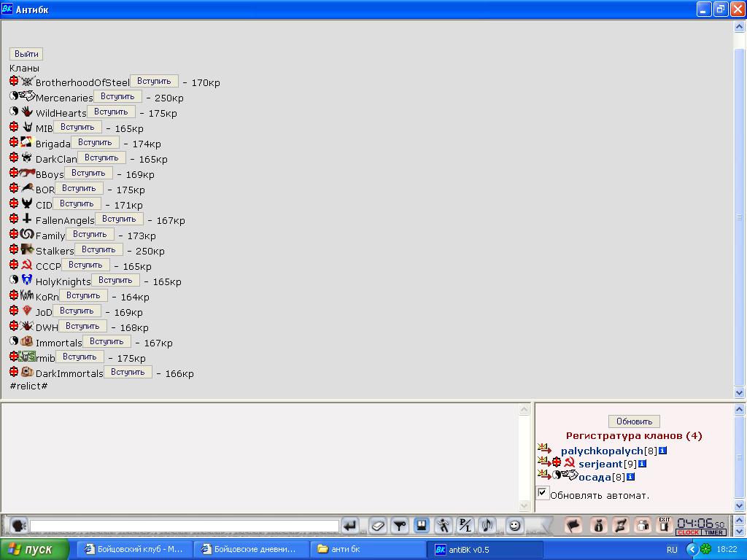
Task: Click the clan list pane's scroll down arrow
Action: pyautogui.click(x=740, y=393)
